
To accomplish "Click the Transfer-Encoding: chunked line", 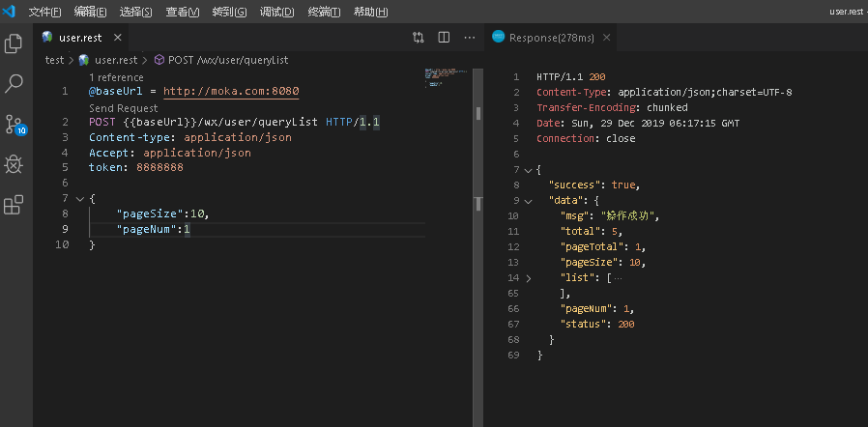I will point(612,107).
